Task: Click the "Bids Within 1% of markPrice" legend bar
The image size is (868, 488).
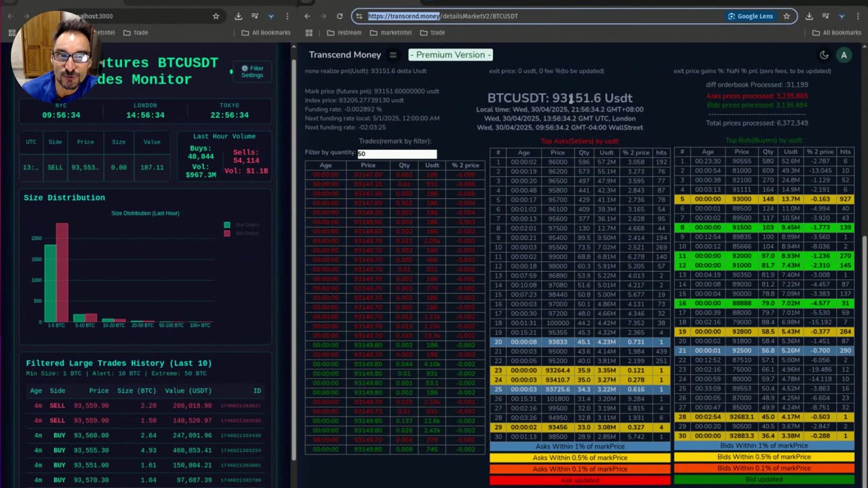Action: [764, 446]
